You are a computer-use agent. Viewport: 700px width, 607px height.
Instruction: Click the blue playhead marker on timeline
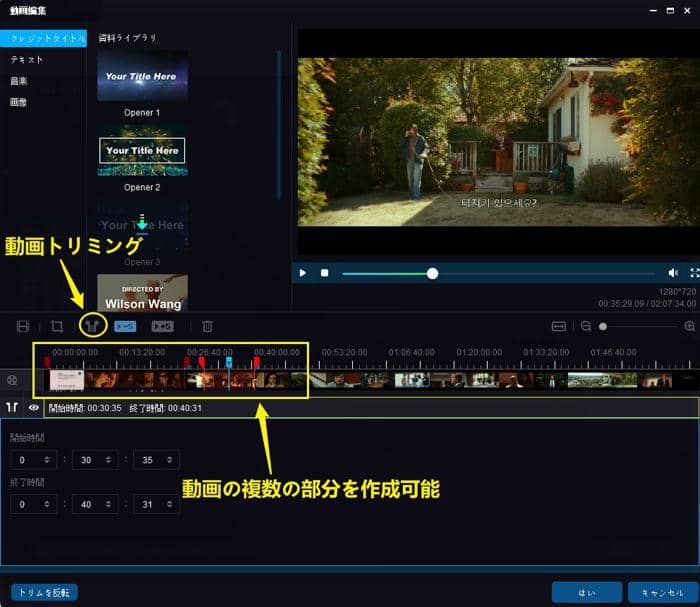tap(229, 362)
